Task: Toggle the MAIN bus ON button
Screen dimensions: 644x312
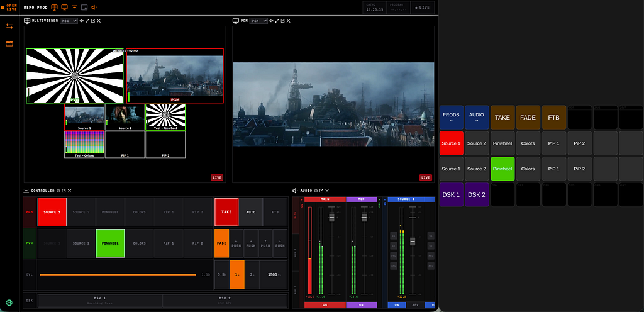Action: tap(325, 305)
